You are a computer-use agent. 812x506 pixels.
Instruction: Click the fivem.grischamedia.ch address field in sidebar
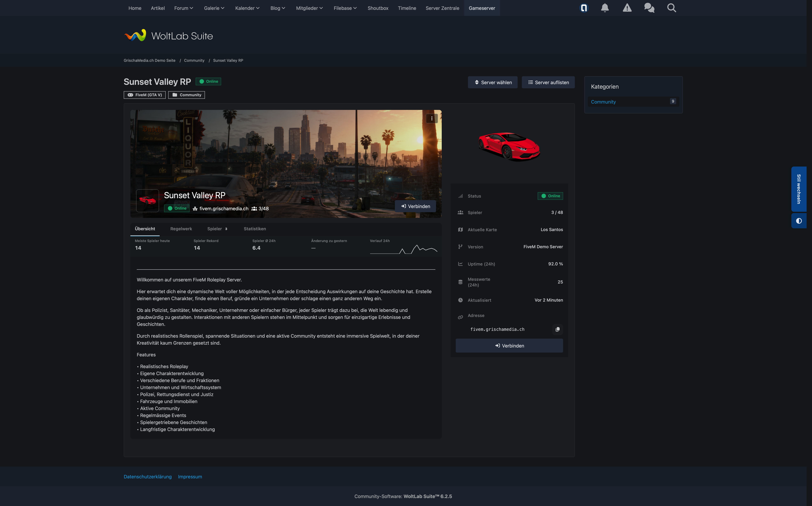click(x=497, y=329)
